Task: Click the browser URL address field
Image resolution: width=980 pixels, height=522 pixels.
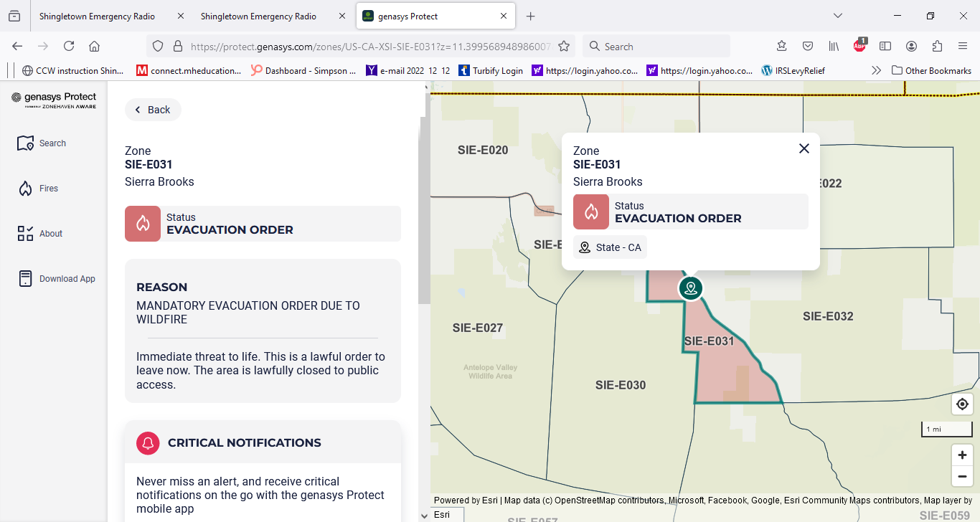Action: pos(369,47)
